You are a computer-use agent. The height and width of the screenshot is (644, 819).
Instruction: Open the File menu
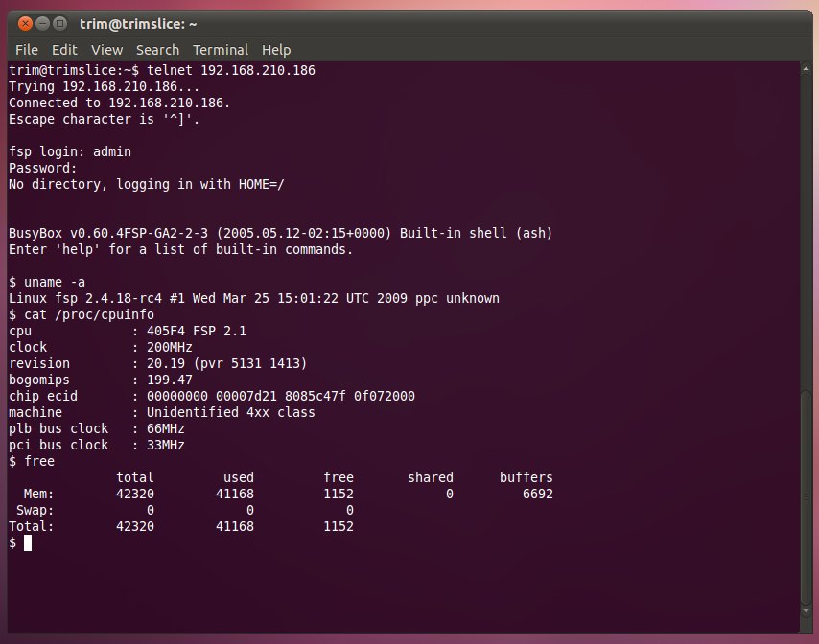tap(27, 50)
